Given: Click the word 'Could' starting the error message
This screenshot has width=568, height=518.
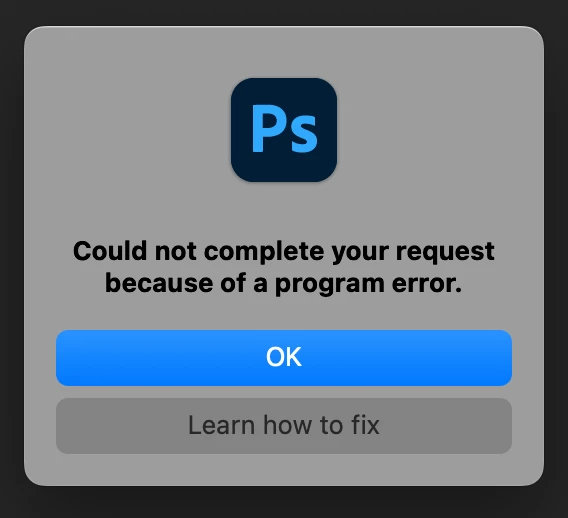Looking at the screenshot, I should 110,251.
